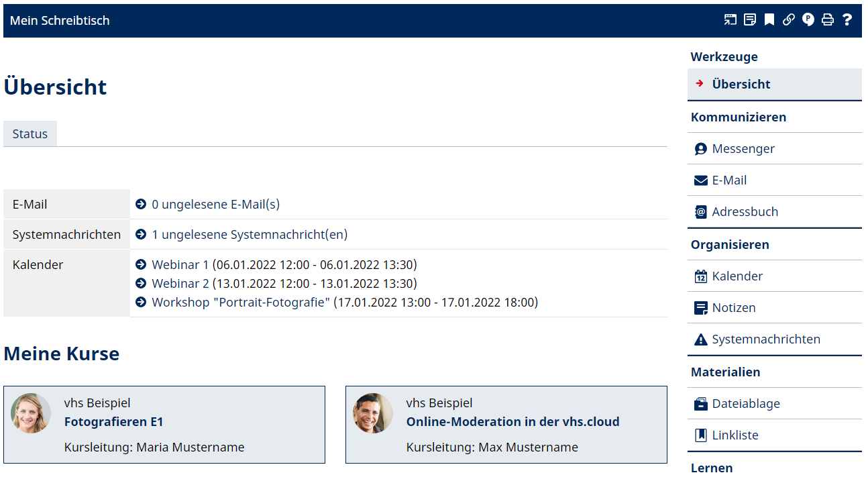Click the Messenger icon in sidebar
This screenshot has width=868, height=477.
(701, 149)
